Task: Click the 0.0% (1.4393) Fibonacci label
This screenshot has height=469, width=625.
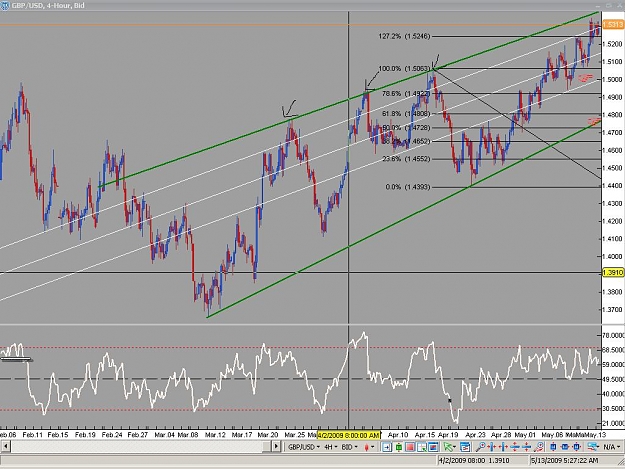Action: (x=408, y=187)
